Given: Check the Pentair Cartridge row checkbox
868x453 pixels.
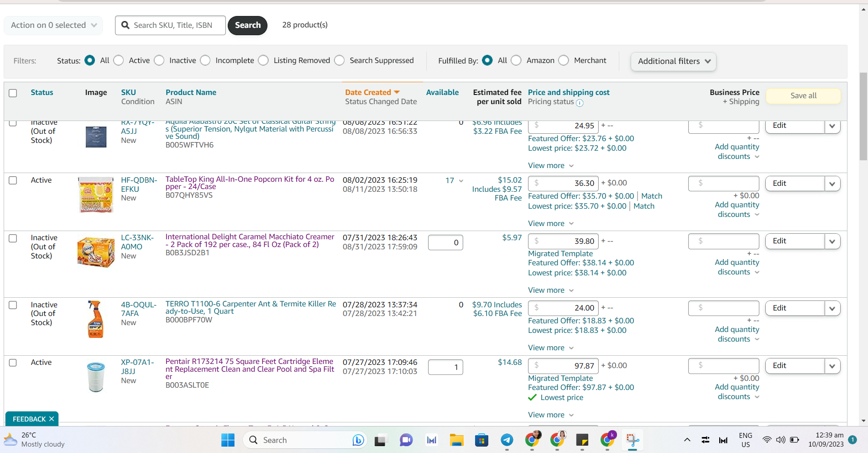Looking at the screenshot, I should point(13,363).
